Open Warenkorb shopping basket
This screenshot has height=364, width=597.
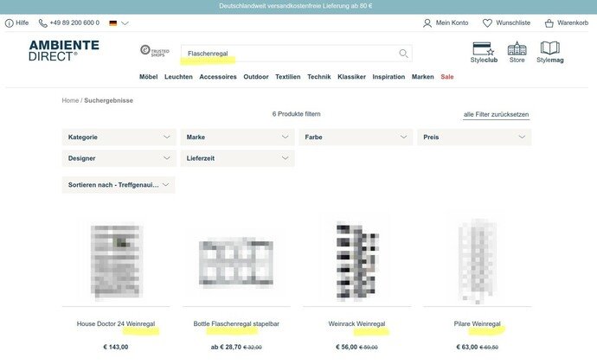click(x=549, y=22)
